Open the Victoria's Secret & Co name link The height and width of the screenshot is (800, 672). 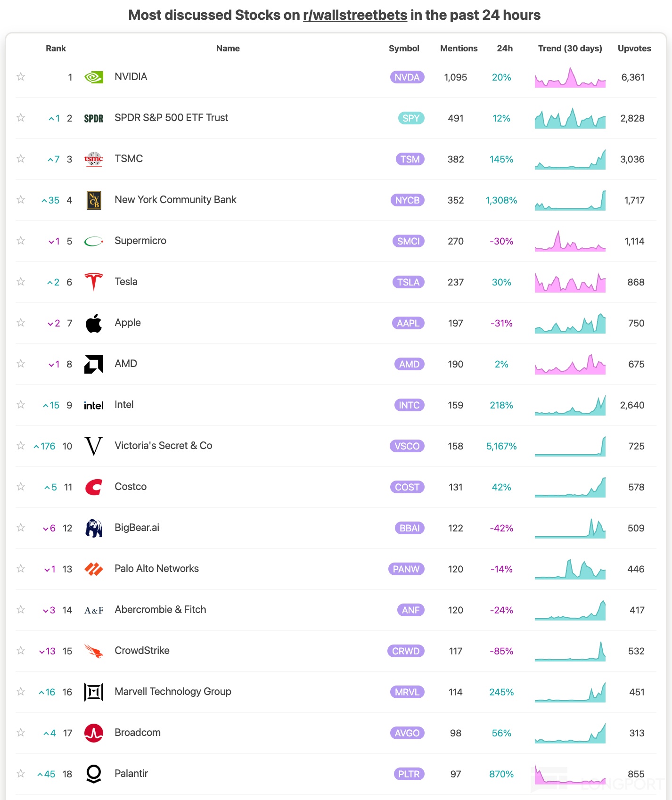pos(163,446)
